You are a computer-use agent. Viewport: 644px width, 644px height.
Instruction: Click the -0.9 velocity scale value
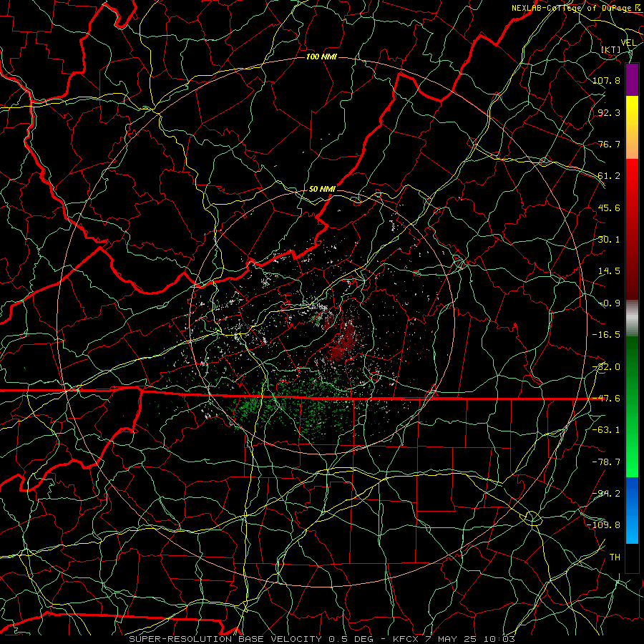click(609, 303)
